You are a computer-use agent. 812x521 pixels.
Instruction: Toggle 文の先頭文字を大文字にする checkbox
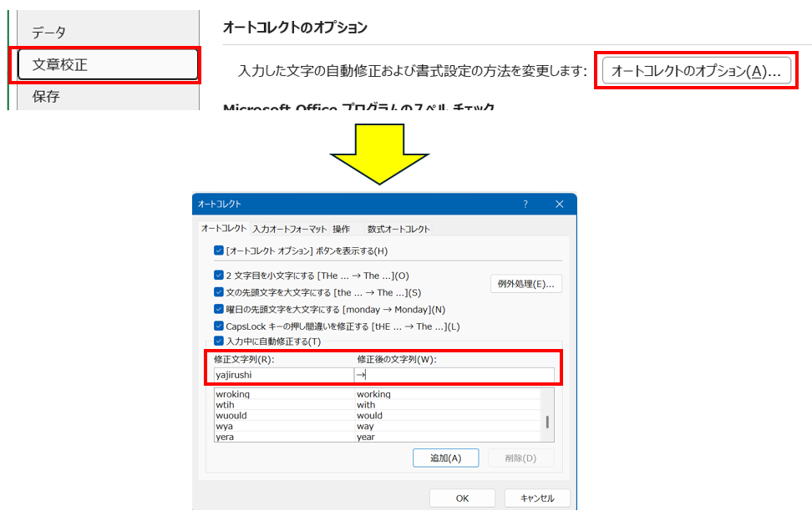[x=219, y=292]
